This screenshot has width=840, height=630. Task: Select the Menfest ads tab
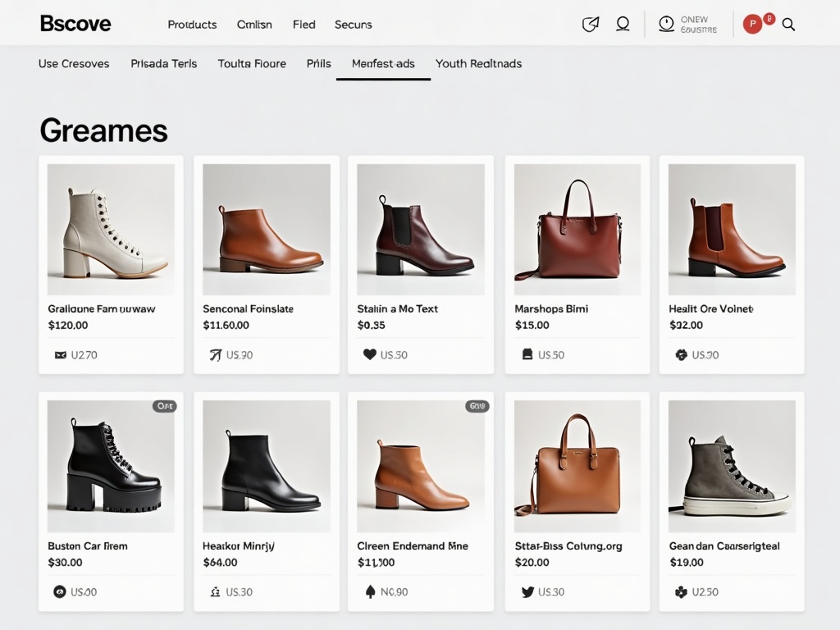click(383, 64)
